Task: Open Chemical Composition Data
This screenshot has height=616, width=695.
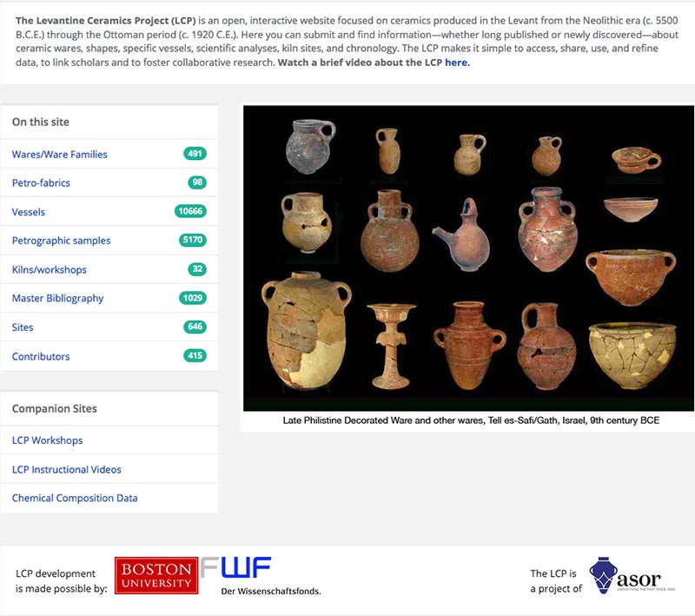Action: tap(75, 498)
